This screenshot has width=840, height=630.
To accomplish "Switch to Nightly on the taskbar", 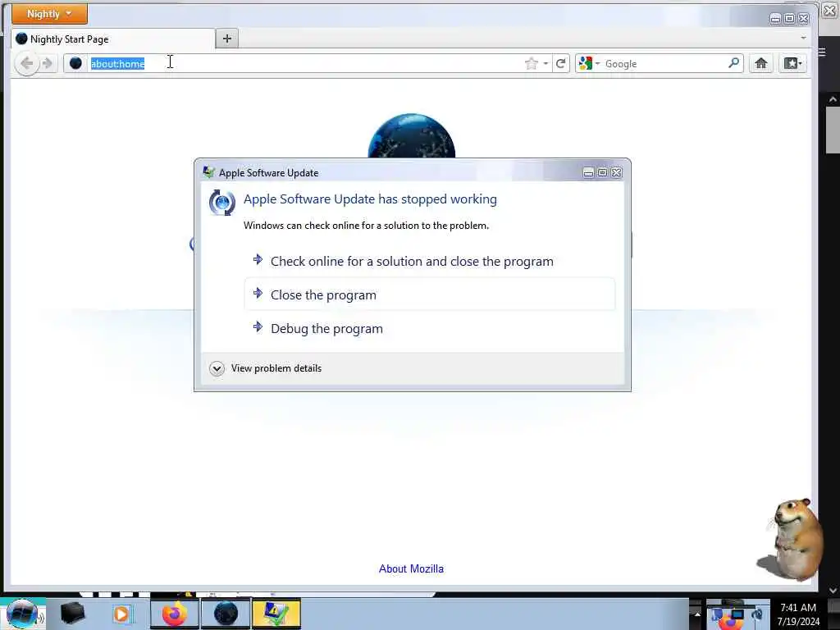I will (226, 614).
